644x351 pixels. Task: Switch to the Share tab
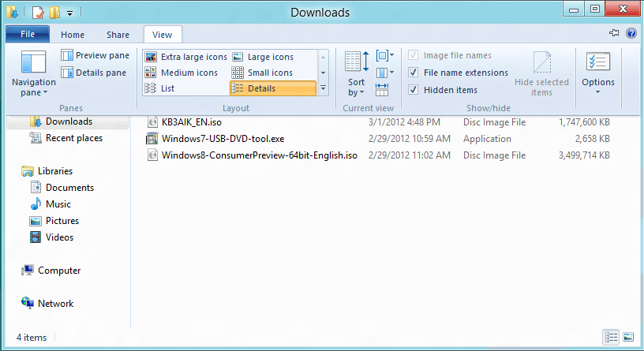pos(118,35)
